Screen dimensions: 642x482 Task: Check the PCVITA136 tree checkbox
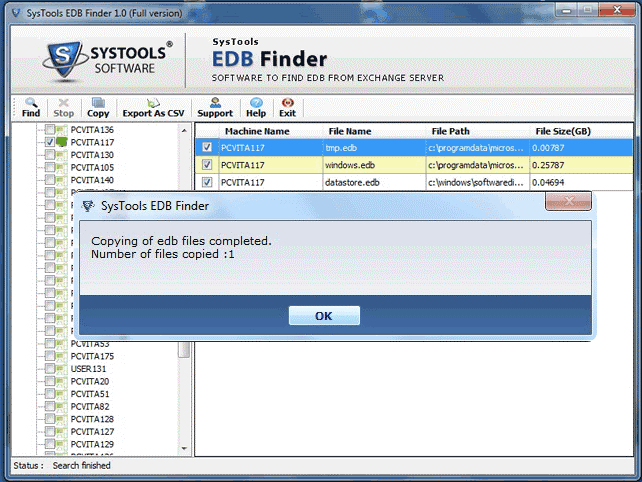click(x=49, y=130)
